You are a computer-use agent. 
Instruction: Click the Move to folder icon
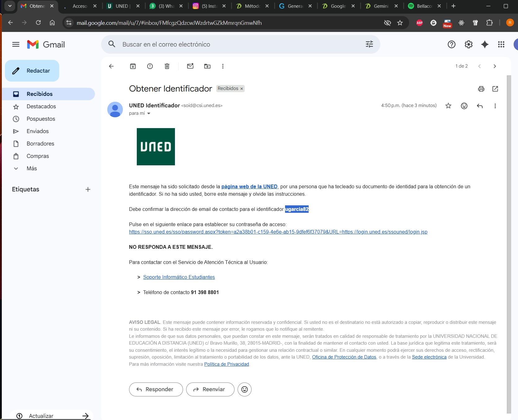click(207, 66)
